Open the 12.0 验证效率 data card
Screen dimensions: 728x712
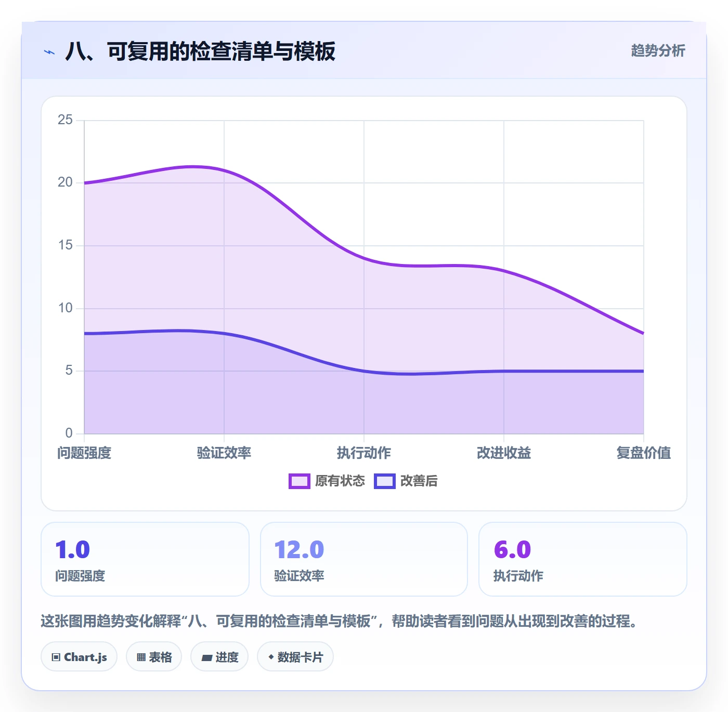pyautogui.click(x=364, y=559)
